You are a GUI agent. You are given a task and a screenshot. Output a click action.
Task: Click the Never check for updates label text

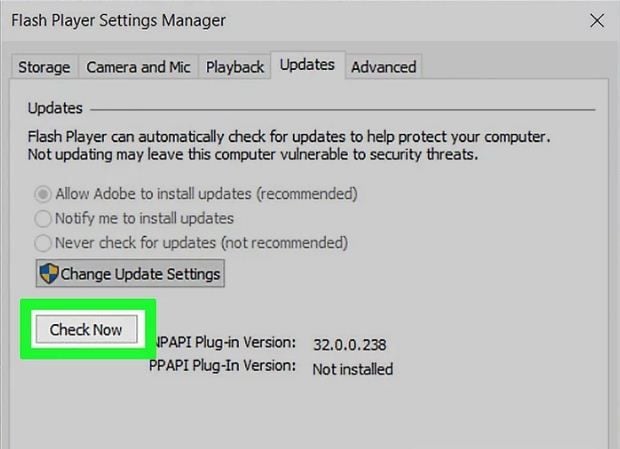pyautogui.click(x=201, y=243)
